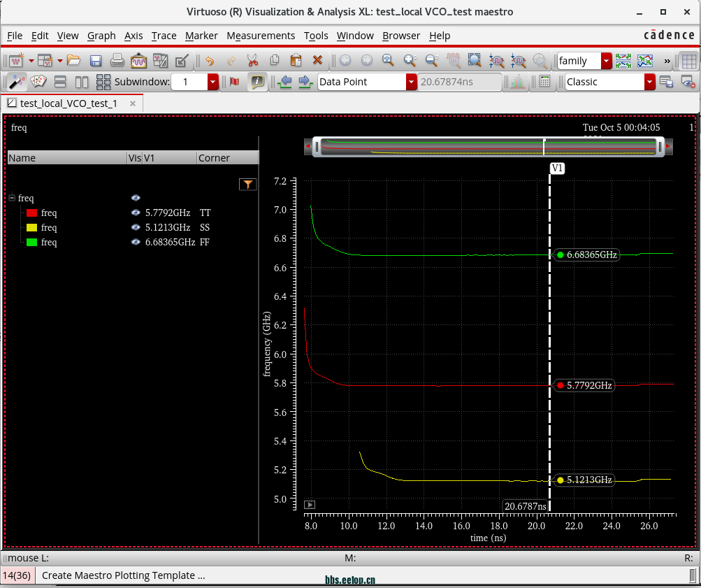The height and width of the screenshot is (588, 701).
Task: Click the save image picture-frame icon
Action: coord(138,60)
